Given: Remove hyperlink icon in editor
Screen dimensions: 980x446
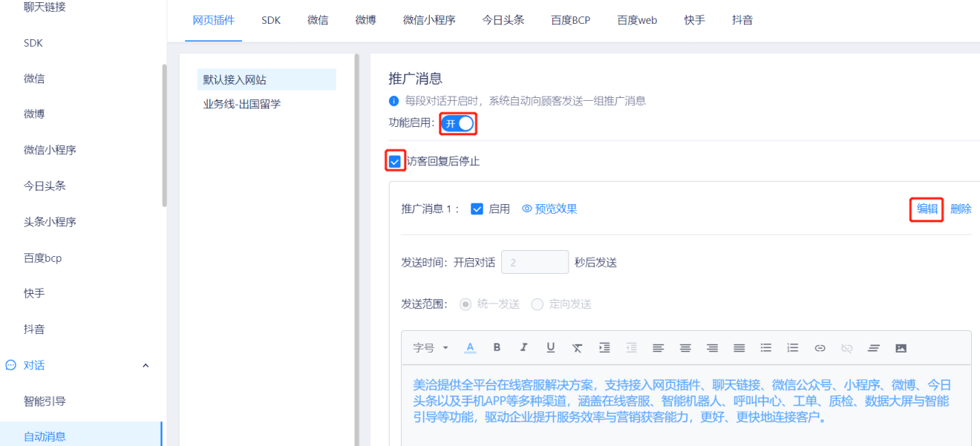Looking at the screenshot, I should [846, 347].
